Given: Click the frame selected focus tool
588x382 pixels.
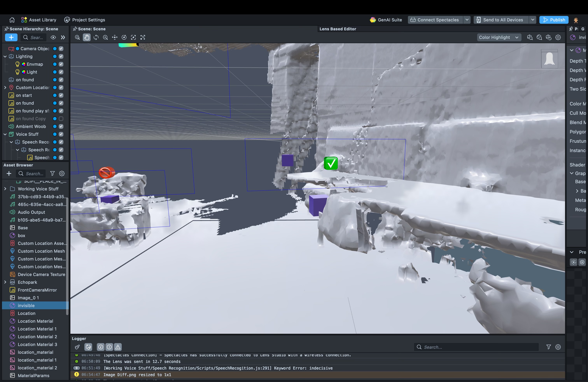Looking at the screenshot, I should (x=133, y=37).
